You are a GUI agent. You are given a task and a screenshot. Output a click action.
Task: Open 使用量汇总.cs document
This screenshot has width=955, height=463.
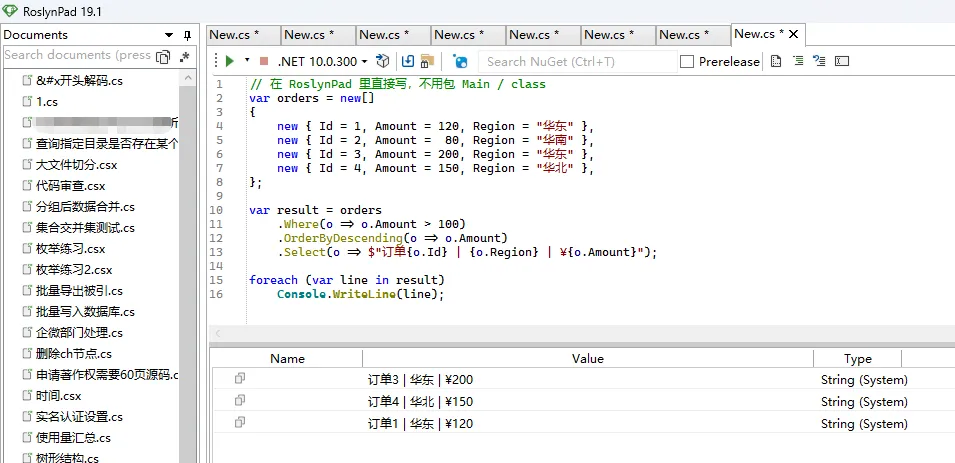[73, 438]
